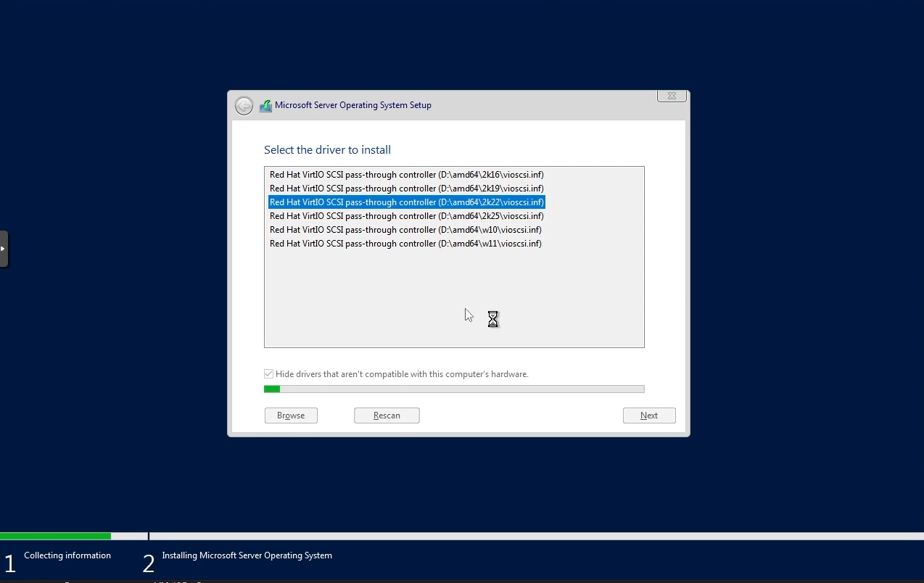
Task: Click the Browse button
Action: [291, 415]
